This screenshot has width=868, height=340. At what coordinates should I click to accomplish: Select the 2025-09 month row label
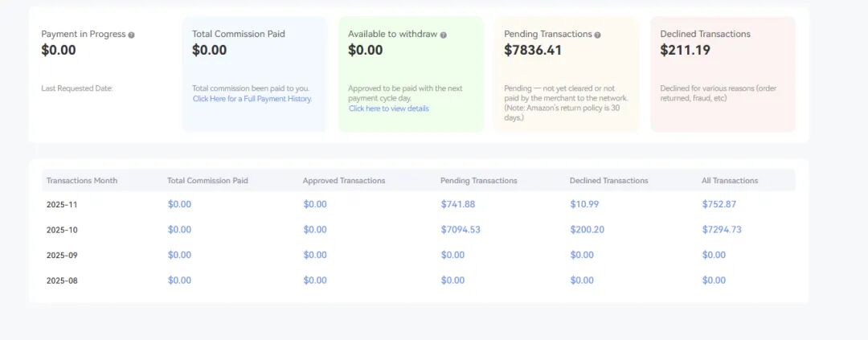tap(62, 255)
